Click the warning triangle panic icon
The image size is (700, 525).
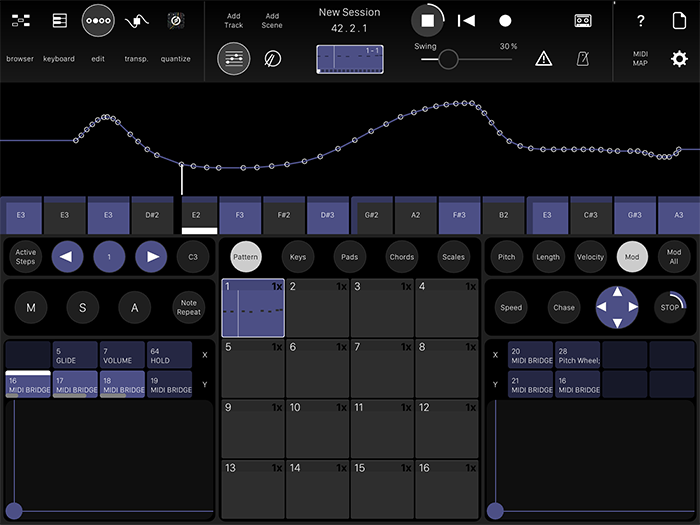(x=543, y=58)
